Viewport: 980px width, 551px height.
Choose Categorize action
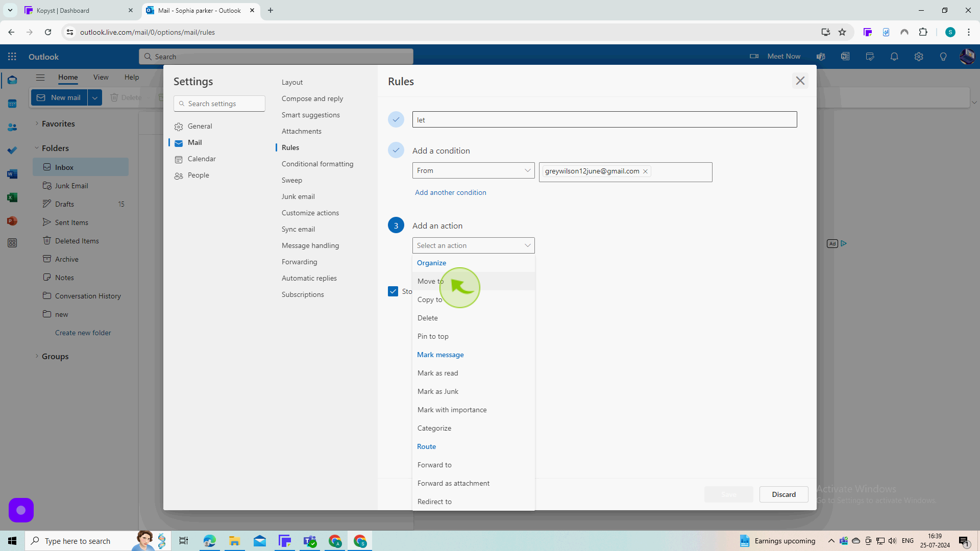click(473, 428)
